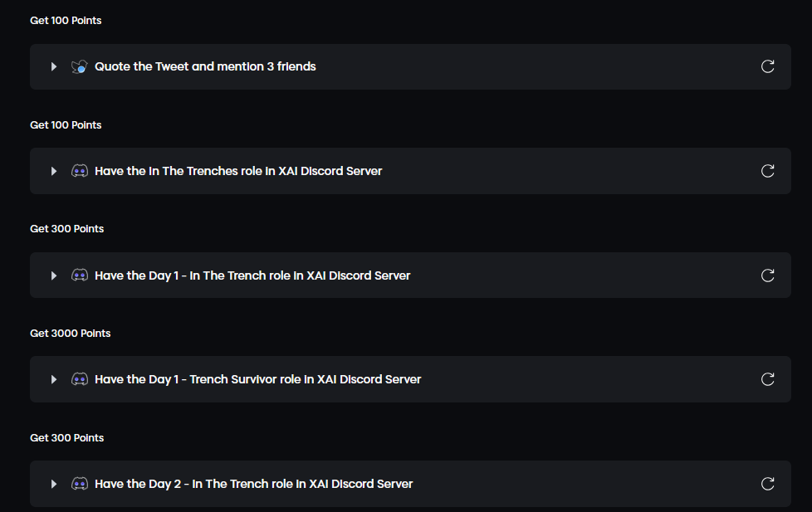Refresh Day 1 - Trench Survivor task status
Image resolution: width=812 pixels, height=512 pixels.
click(768, 379)
